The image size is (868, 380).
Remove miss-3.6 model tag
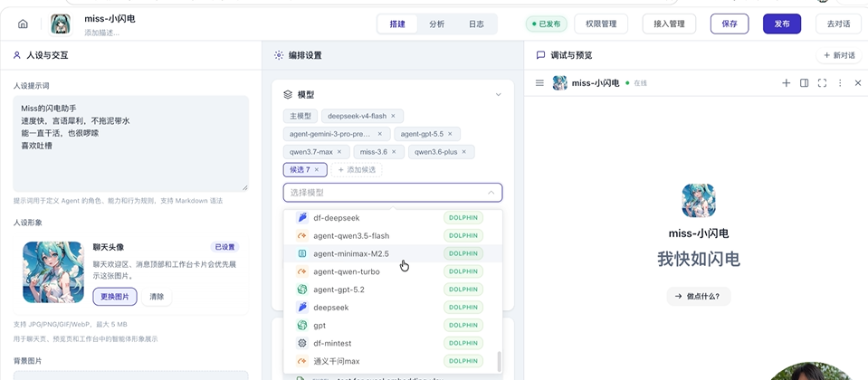[393, 152]
